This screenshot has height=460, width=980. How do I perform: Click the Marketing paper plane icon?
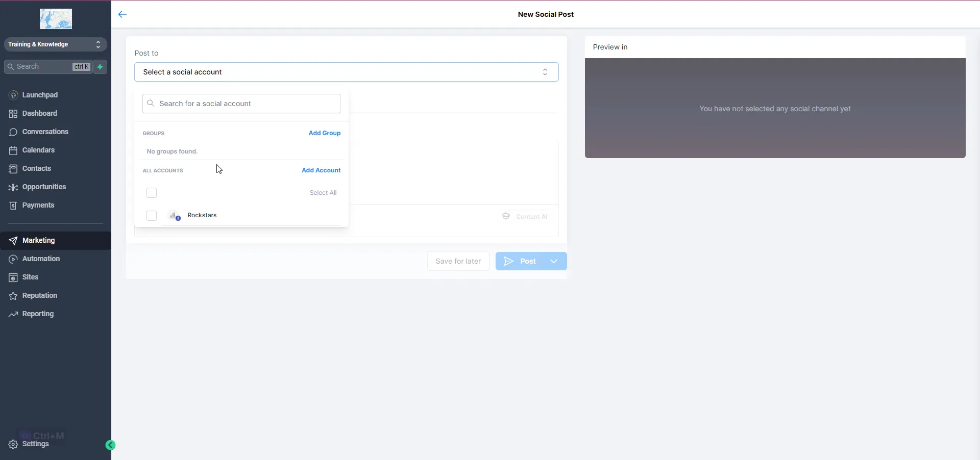[x=13, y=241]
